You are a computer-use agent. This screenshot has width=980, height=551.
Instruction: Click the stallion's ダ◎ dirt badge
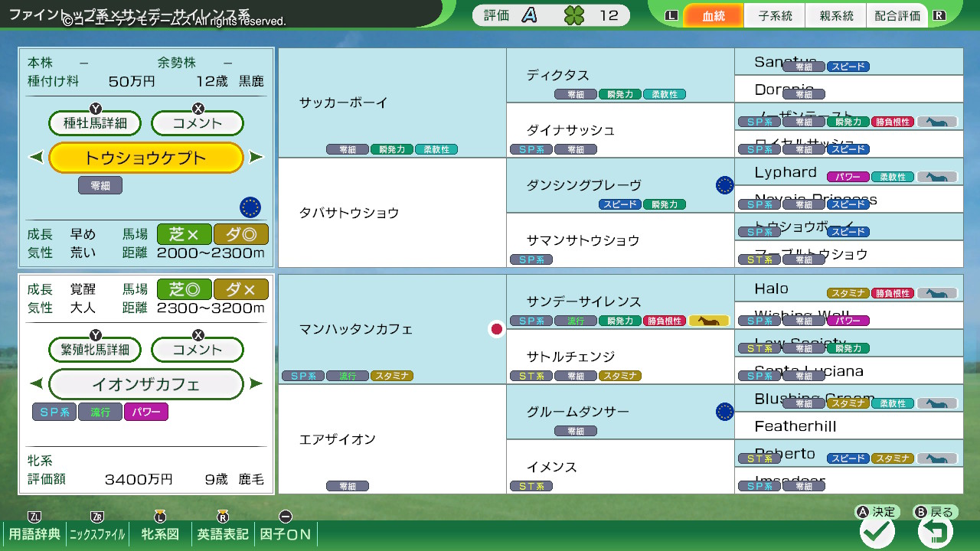click(x=241, y=234)
